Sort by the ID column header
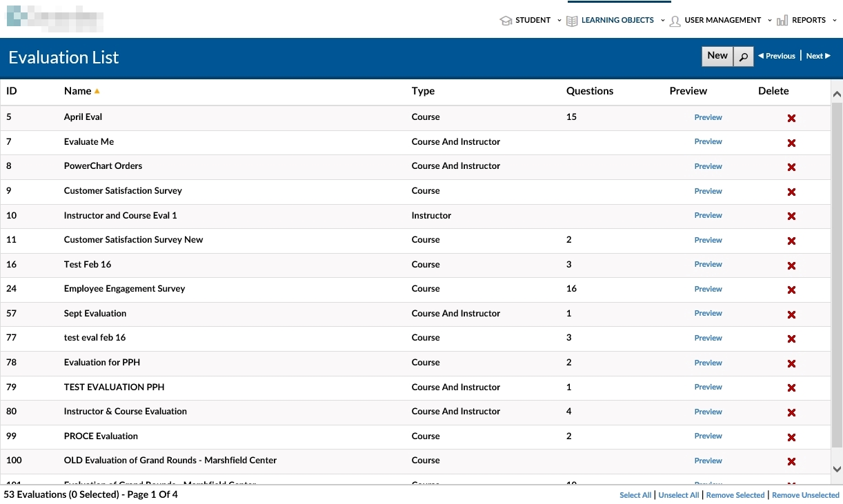This screenshot has height=504, width=843. tap(12, 91)
